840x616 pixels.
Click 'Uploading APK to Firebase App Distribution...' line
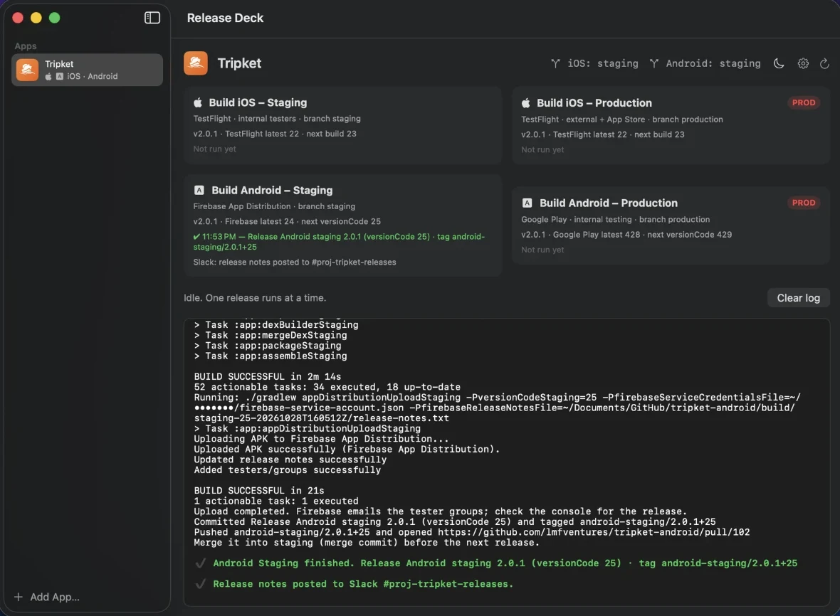[322, 438]
